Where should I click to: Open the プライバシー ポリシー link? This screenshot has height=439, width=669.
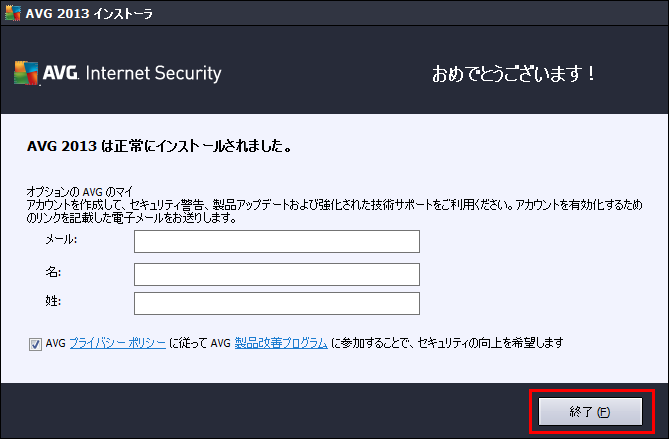click(x=117, y=343)
